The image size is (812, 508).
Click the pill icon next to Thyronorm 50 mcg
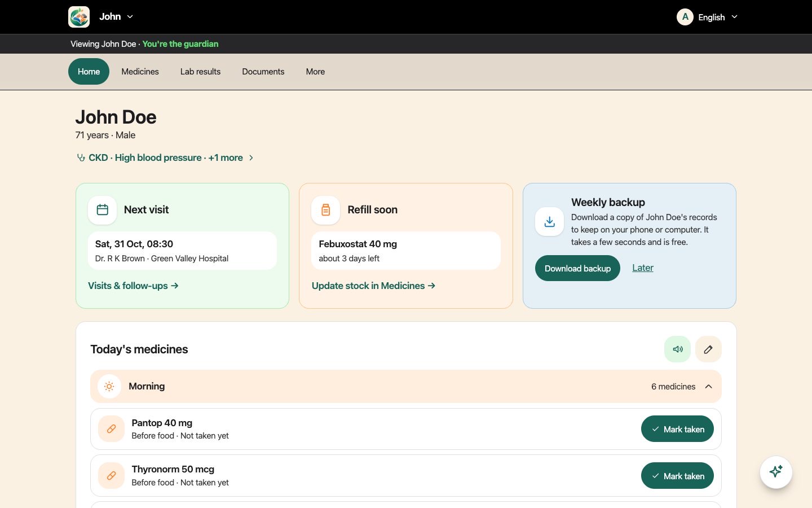pyautogui.click(x=111, y=476)
